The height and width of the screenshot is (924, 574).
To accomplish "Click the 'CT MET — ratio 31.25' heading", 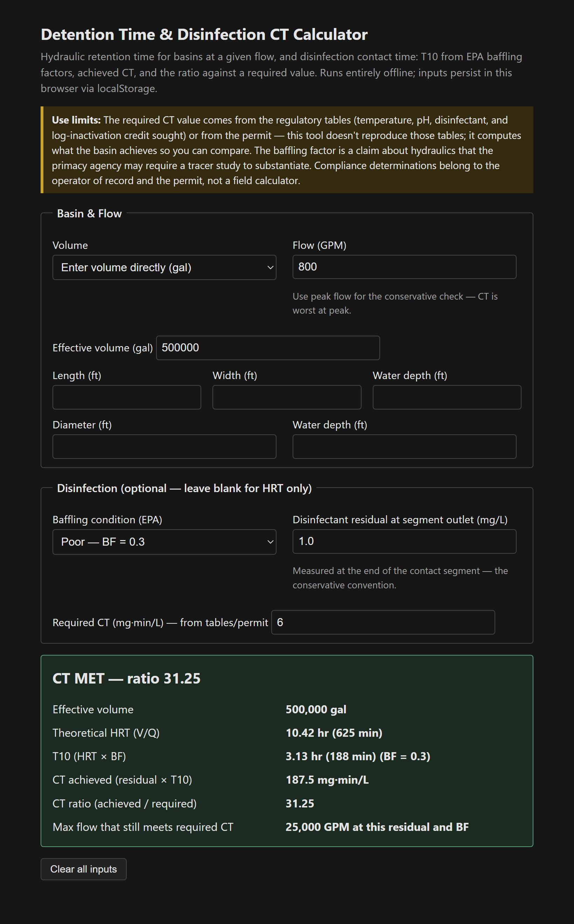I will click(126, 678).
